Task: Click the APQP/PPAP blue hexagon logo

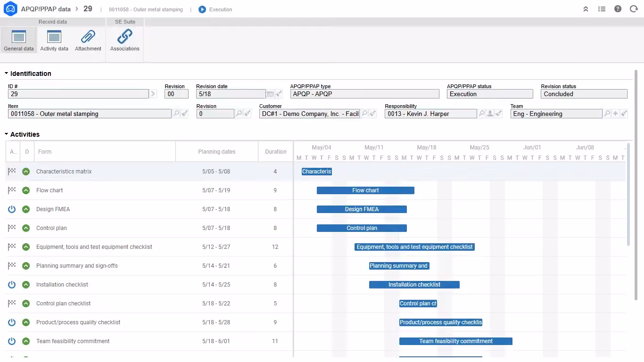Action: pos(10,9)
